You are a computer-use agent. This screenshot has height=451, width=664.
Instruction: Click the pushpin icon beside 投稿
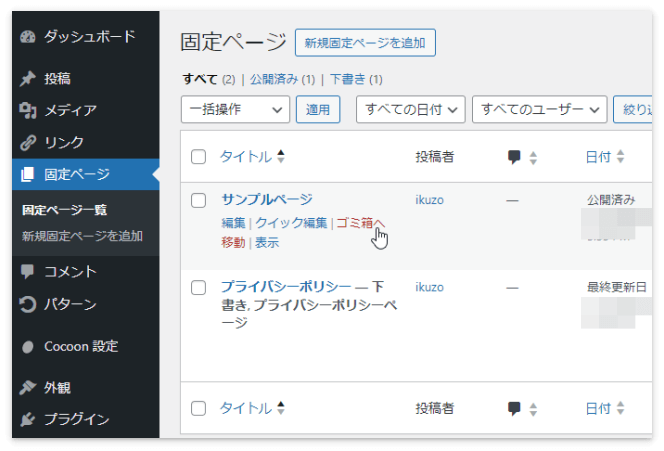click(28, 78)
